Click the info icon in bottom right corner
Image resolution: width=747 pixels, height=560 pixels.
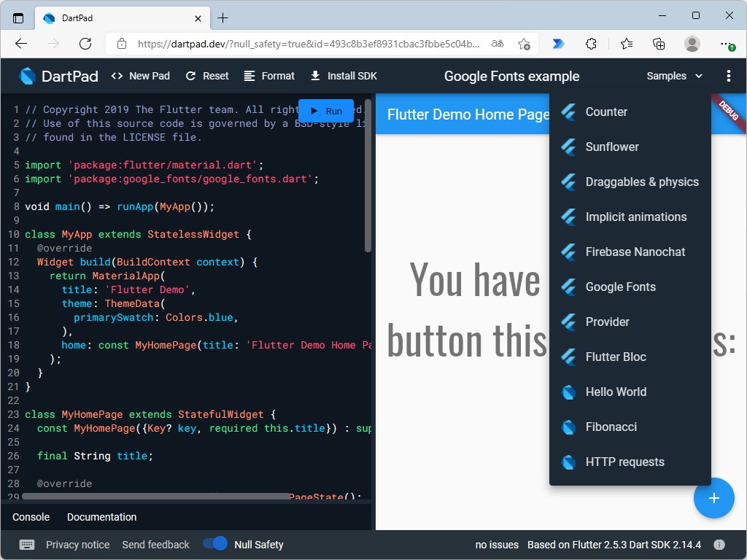719,544
